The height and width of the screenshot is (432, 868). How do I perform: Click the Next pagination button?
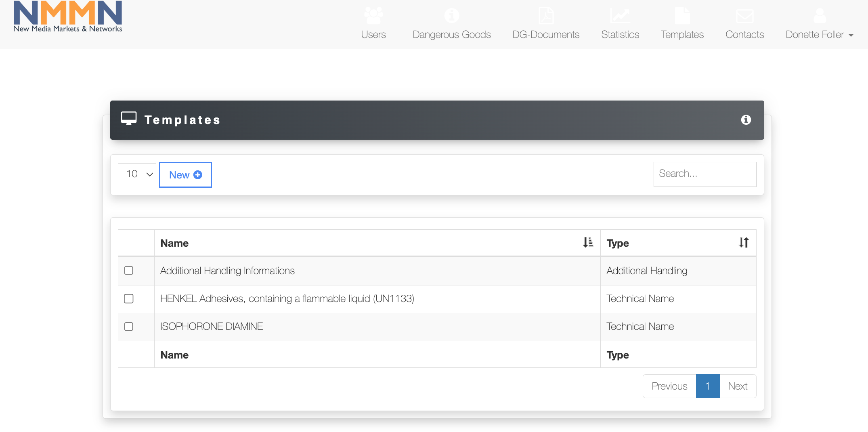[x=738, y=386]
